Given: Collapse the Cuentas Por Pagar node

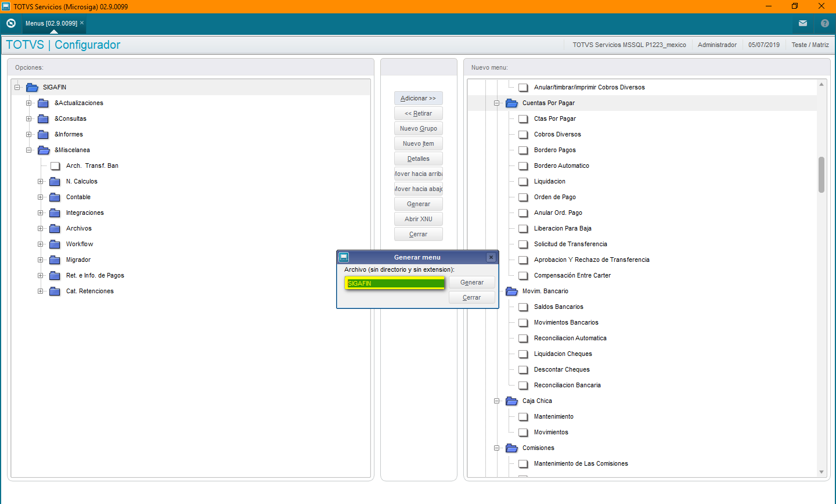Looking at the screenshot, I should pos(496,103).
